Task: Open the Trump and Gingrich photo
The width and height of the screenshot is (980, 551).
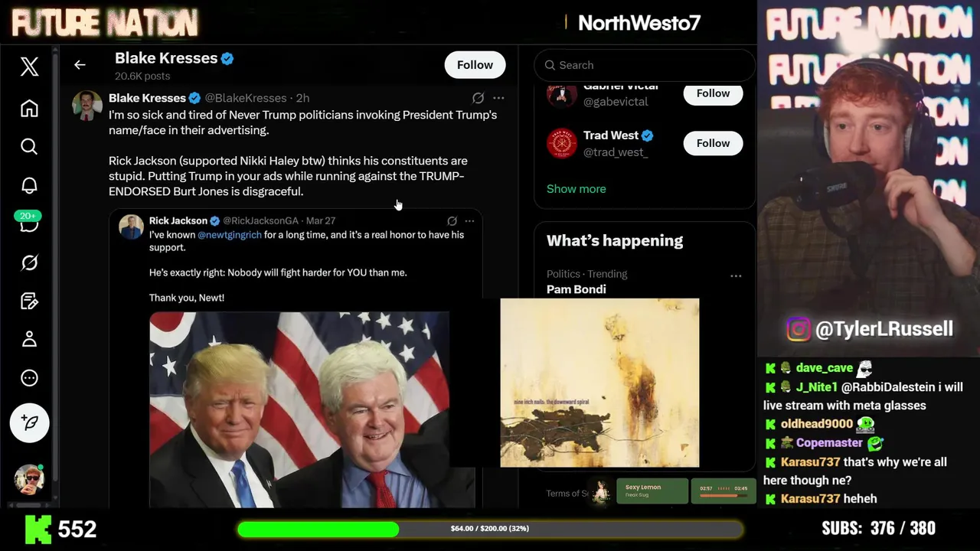Action: (x=299, y=409)
